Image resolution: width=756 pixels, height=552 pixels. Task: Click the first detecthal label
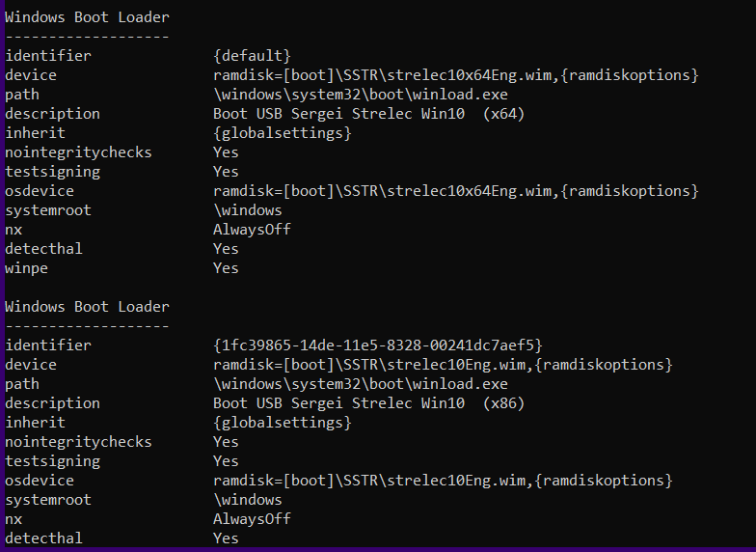pyautogui.click(x=43, y=249)
